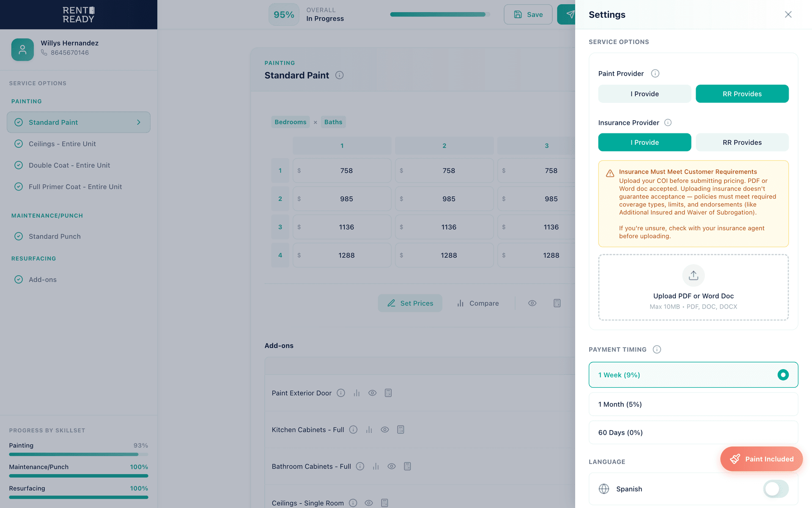Expand Standard Paint using its chevron arrow
Image resolution: width=812 pixels, height=508 pixels.
138,122
